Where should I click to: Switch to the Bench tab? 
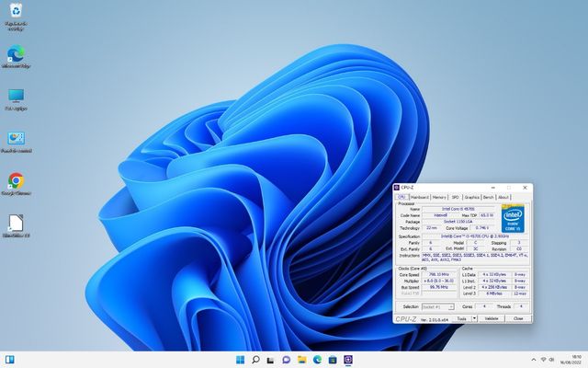488,197
